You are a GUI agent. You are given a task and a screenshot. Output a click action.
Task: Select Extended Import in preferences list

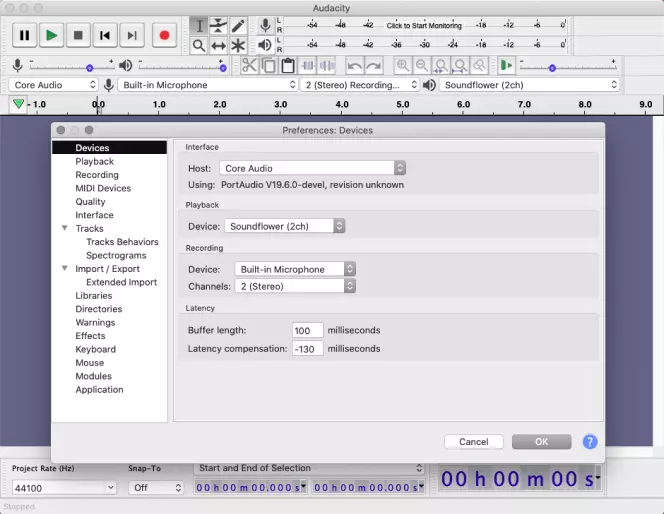[121, 282]
